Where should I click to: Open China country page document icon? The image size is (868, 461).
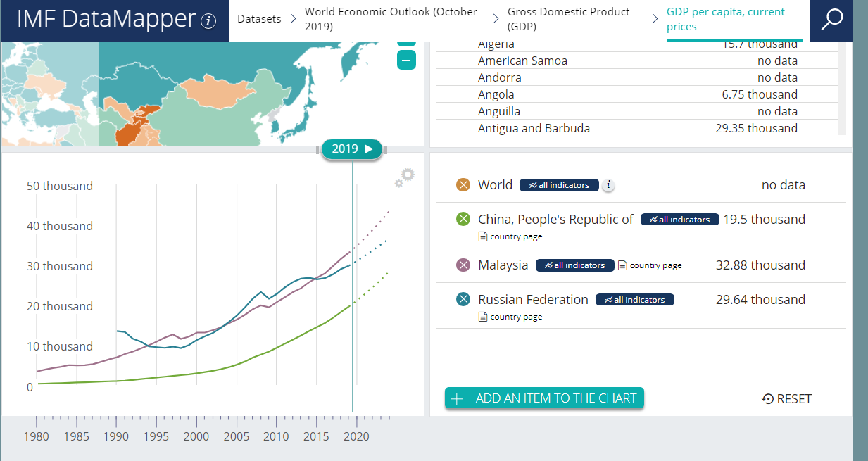click(x=483, y=237)
